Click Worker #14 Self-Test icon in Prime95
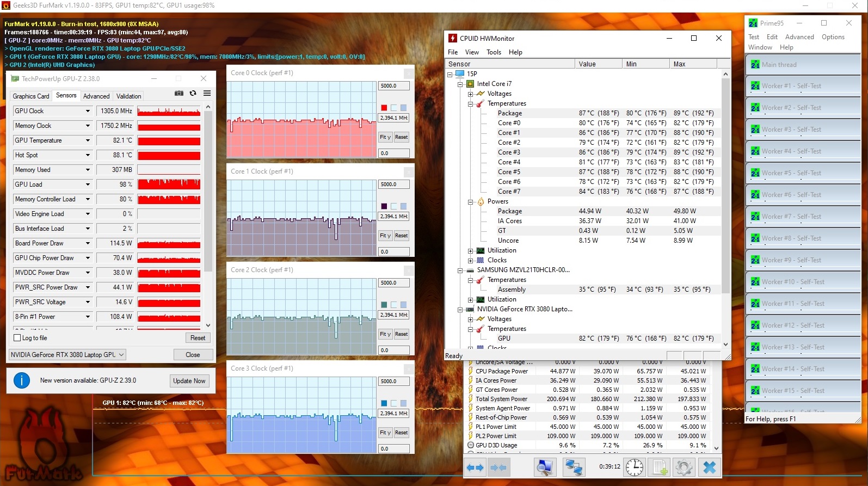This screenshot has width=868, height=486. pos(755,369)
